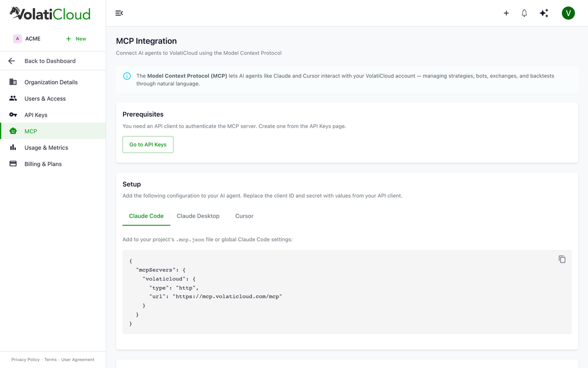Click the MCP Integration heading

coord(146,41)
